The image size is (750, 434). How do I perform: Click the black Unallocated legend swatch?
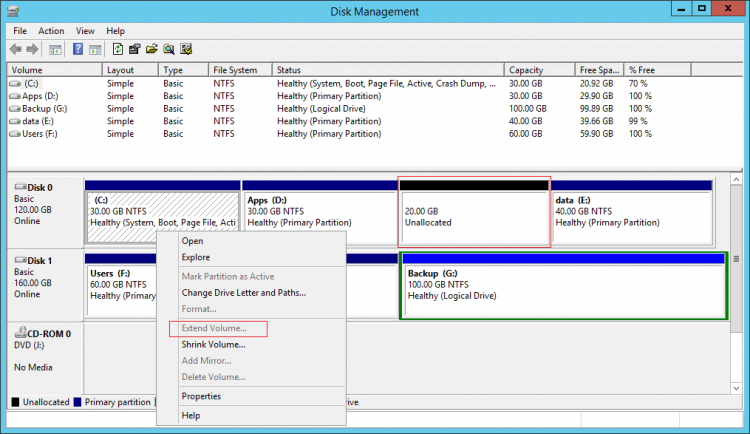pos(15,402)
